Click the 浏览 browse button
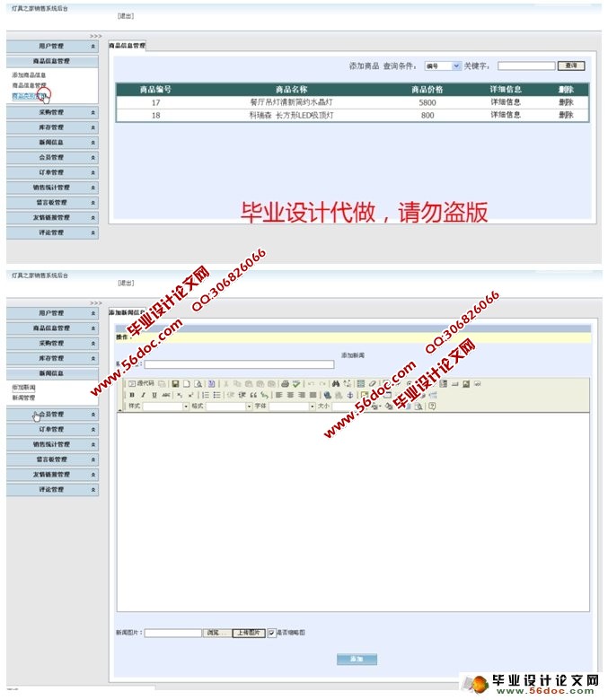This screenshot has height=700, width=608. tap(216, 633)
